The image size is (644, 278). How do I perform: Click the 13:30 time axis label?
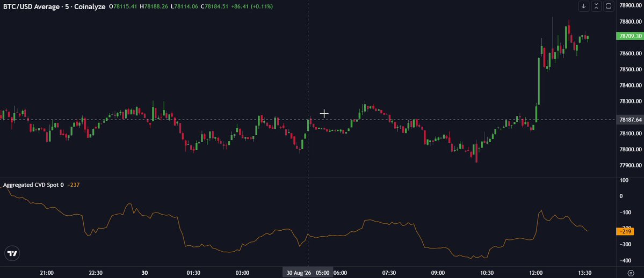click(x=584, y=273)
